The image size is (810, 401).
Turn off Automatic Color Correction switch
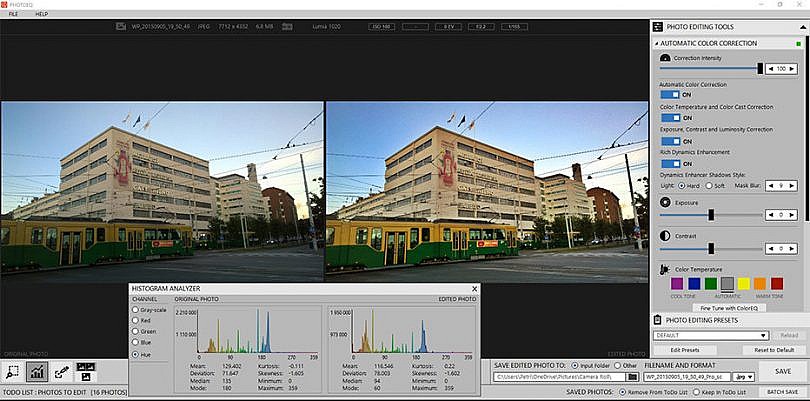point(671,95)
